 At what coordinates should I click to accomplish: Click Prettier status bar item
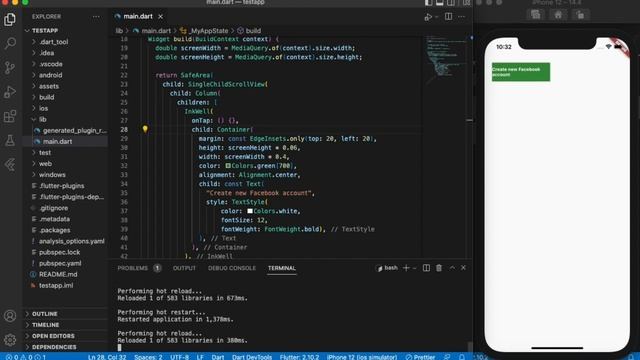click(x=420, y=357)
